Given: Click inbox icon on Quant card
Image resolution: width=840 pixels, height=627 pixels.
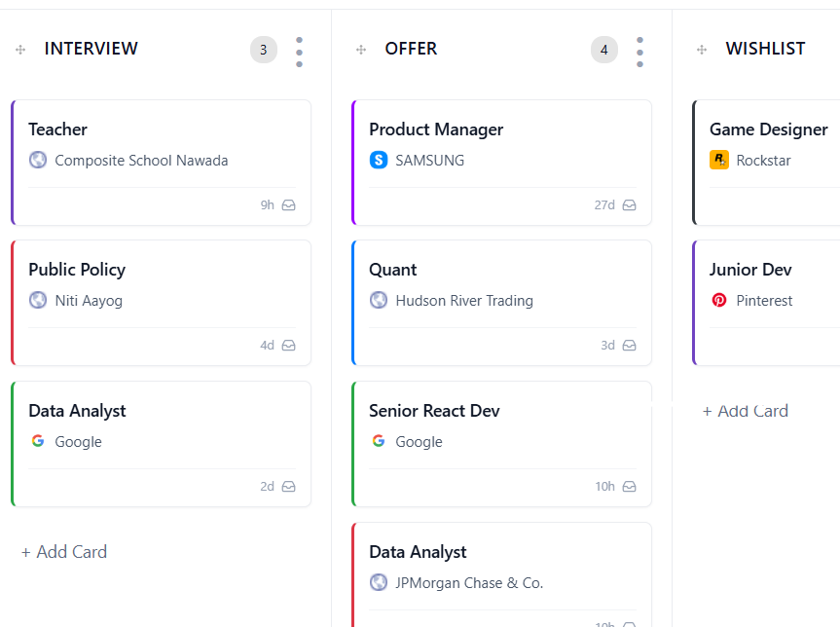Looking at the screenshot, I should [x=630, y=346].
